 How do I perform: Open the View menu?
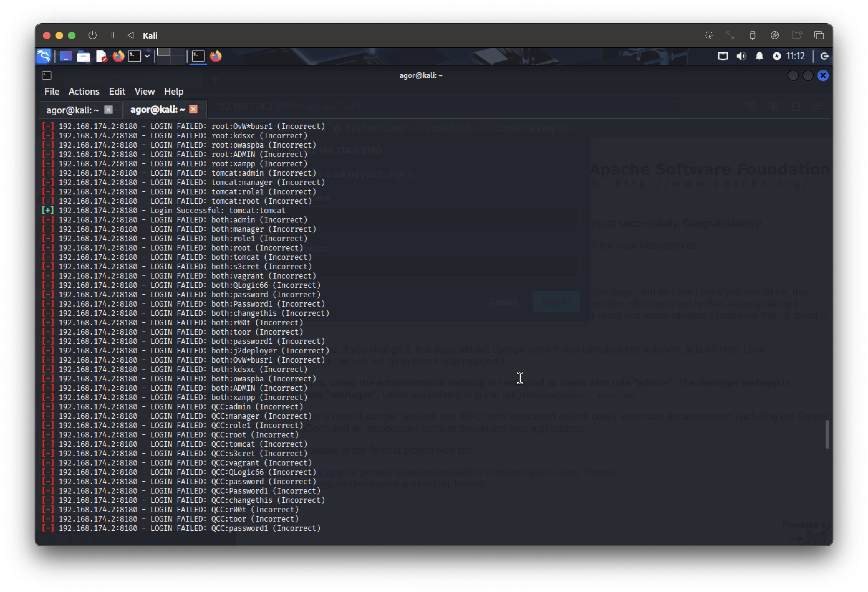(x=145, y=92)
